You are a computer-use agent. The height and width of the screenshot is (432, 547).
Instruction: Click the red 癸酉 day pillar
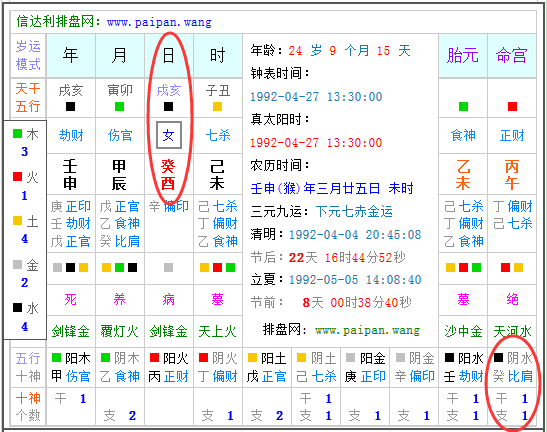(x=168, y=174)
